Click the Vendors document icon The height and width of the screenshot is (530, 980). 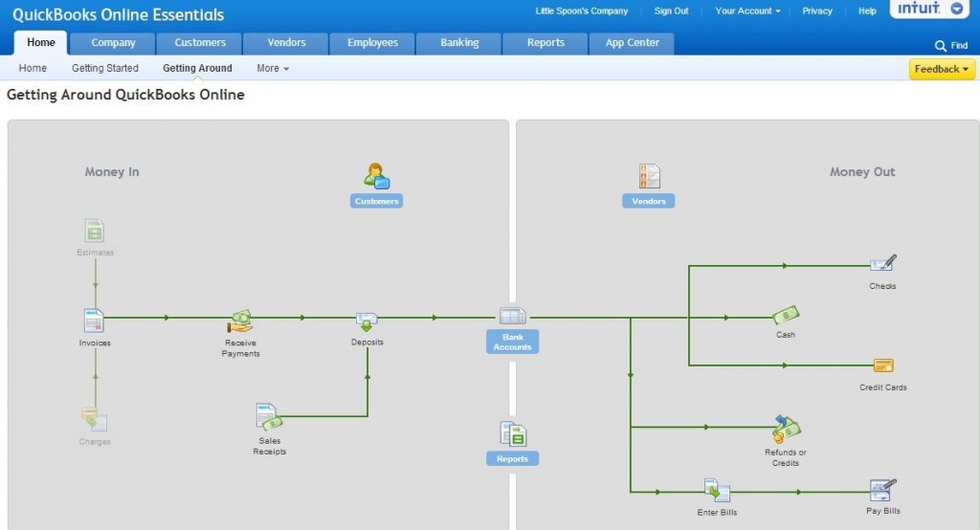[650, 176]
